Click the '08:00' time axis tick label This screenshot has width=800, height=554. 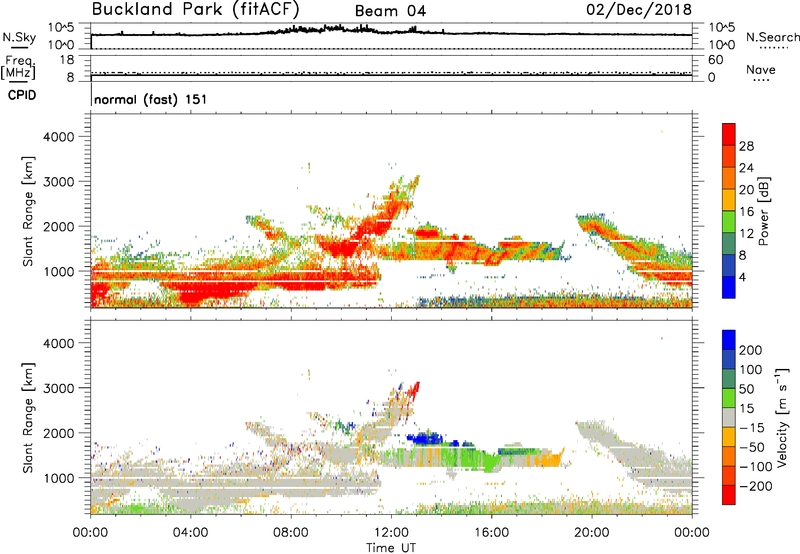click(x=291, y=533)
